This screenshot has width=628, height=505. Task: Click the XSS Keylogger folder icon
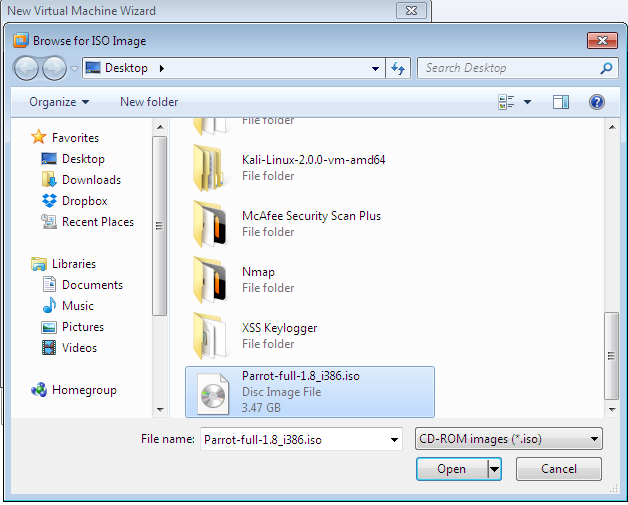pyautogui.click(x=209, y=336)
